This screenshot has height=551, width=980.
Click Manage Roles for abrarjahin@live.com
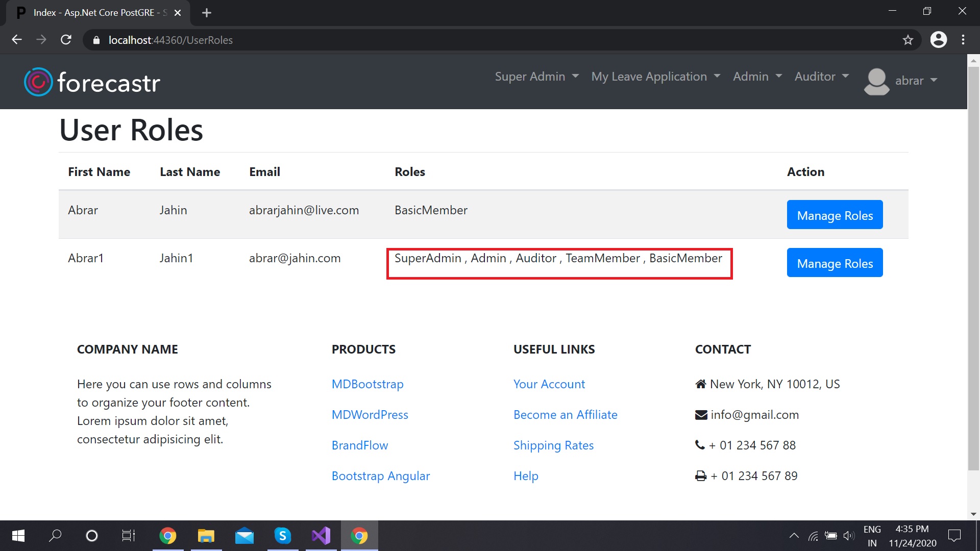(835, 215)
